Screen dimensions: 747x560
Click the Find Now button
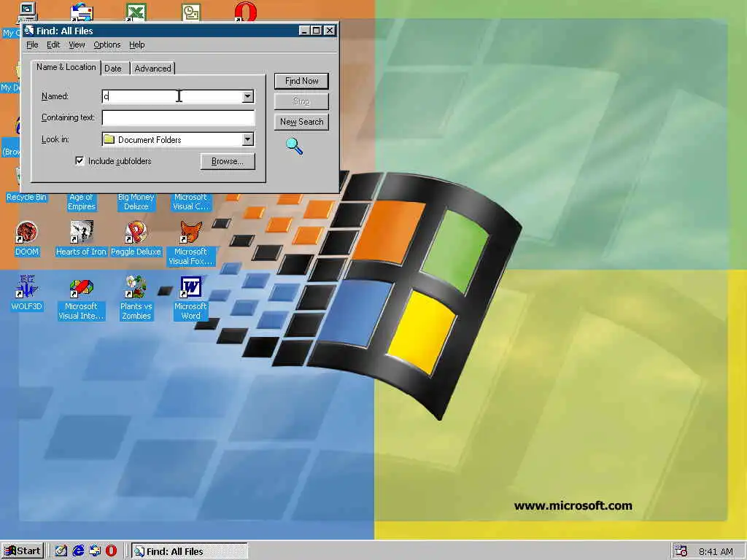coord(301,81)
